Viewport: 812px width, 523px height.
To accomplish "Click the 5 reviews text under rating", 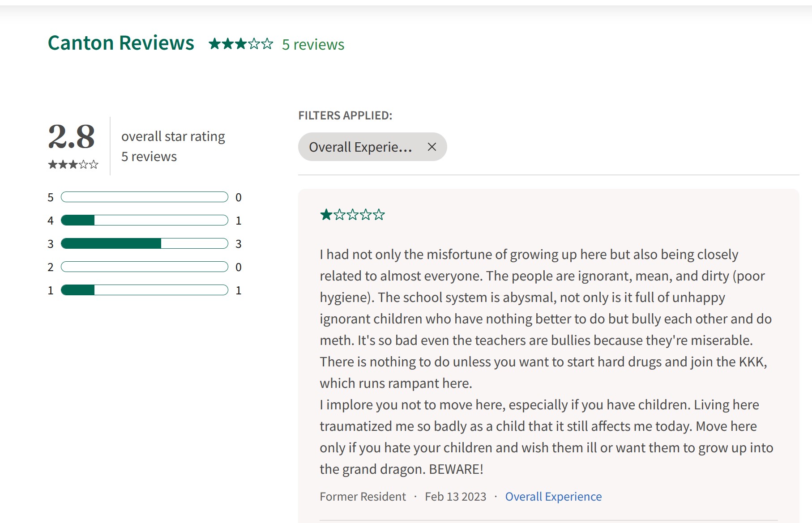I will [149, 157].
